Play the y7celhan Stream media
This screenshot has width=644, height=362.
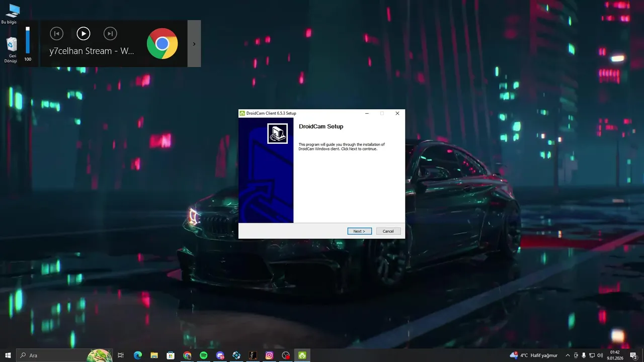point(84,34)
